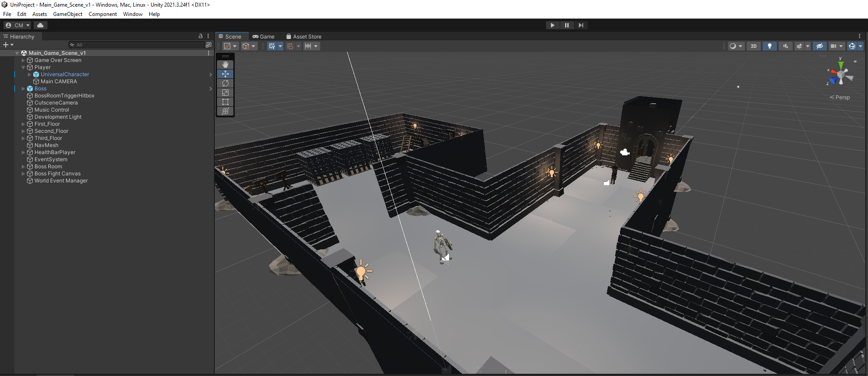Image resolution: width=868 pixels, height=376 pixels.
Task: Select the Move tool
Action: pos(225,74)
